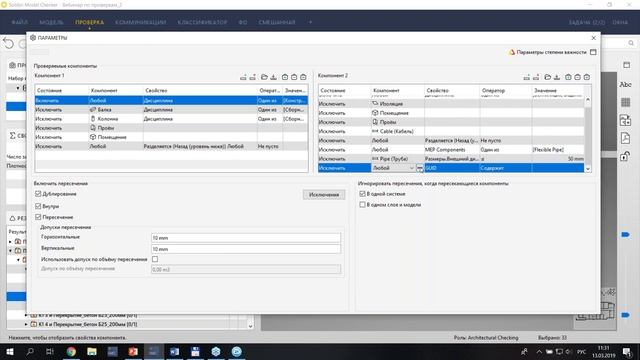Save icon in Компонент 2 toolbar
This screenshot has width=640, height=360.
tap(557, 77)
